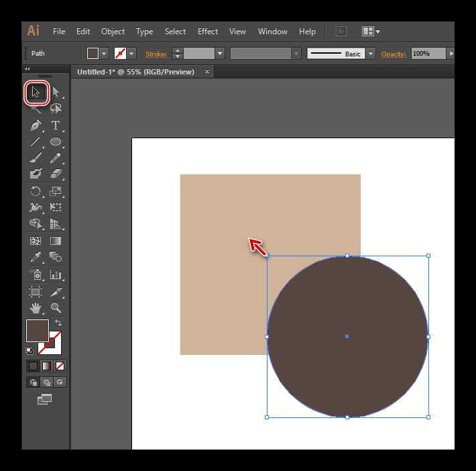Select the Slice tool
Screen dimensions: 476x471
(56, 292)
